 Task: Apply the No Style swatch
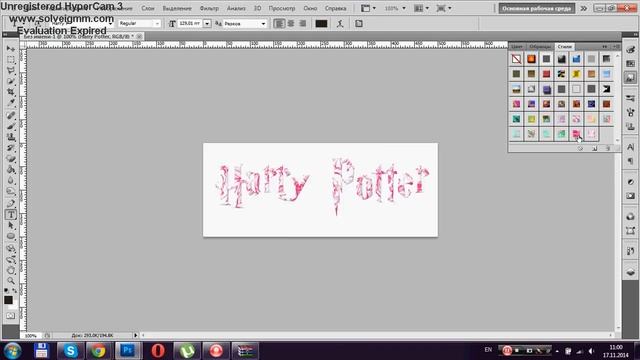516,59
